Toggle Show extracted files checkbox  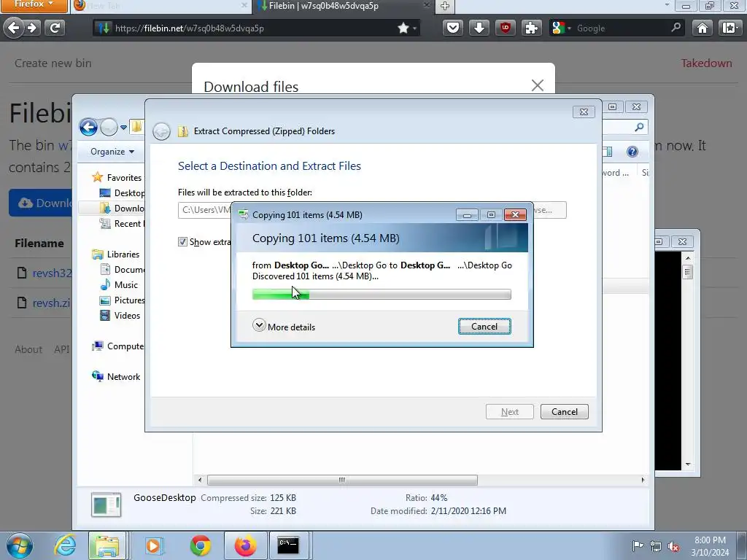[182, 242]
